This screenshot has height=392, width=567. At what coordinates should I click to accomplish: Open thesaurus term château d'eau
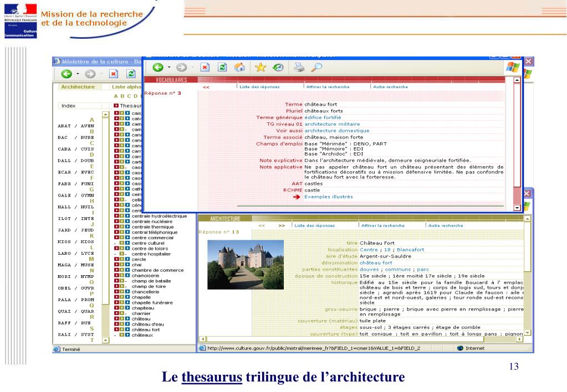[x=147, y=324]
